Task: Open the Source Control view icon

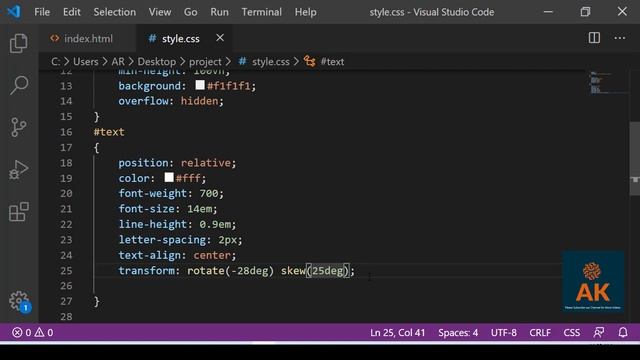Action: [19, 127]
